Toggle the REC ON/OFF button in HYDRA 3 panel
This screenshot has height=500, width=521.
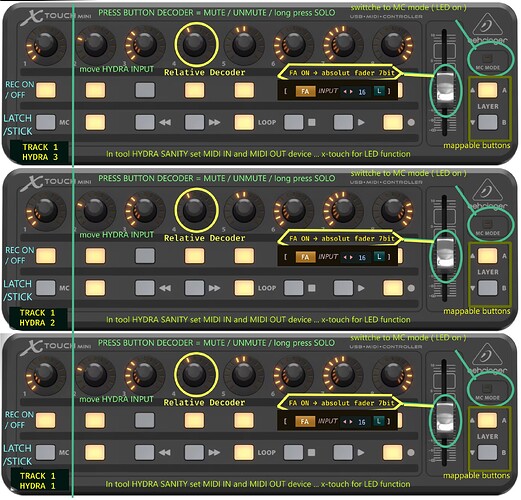[46, 90]
